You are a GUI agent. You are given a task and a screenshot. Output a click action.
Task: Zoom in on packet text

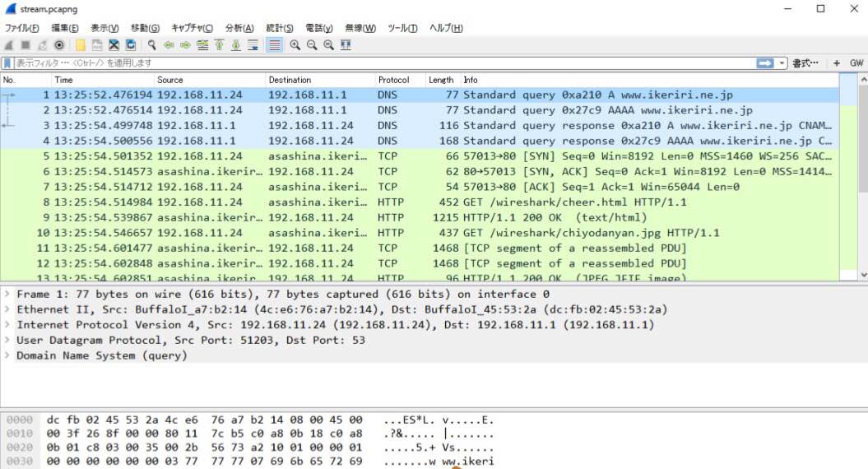295,45
